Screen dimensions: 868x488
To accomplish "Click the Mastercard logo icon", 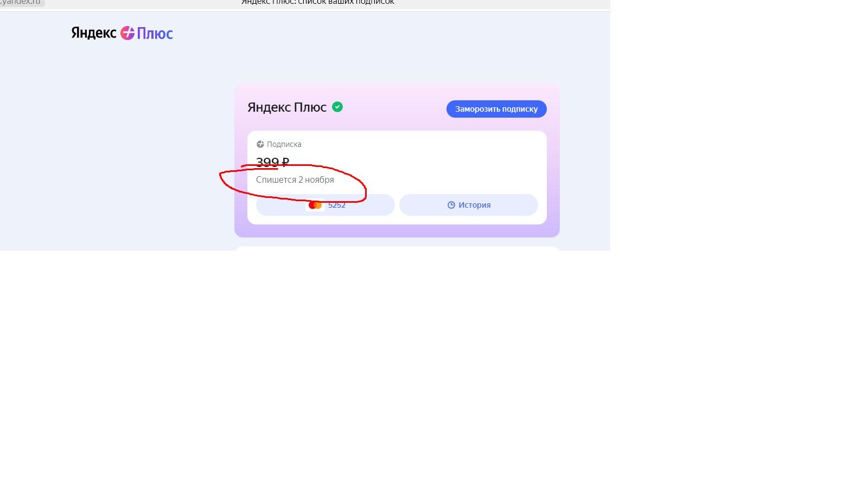I will coord(315,205).
